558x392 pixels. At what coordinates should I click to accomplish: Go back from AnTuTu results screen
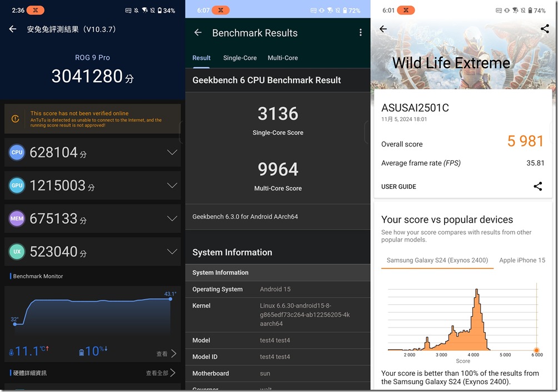[x=13, y=29]
